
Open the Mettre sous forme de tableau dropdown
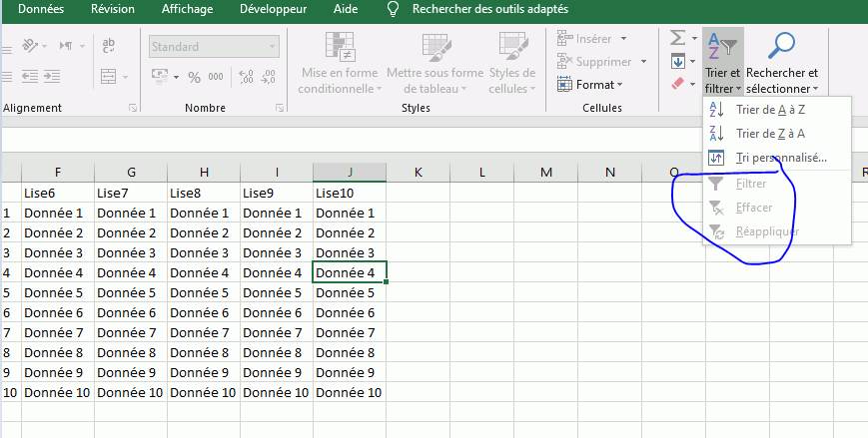(x=434, y=65)
